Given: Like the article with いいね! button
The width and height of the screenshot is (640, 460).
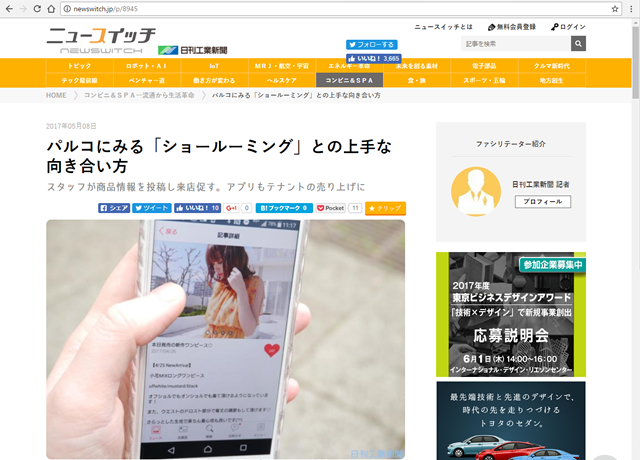Looking at the screenshot, I should (x=198, y=208).
